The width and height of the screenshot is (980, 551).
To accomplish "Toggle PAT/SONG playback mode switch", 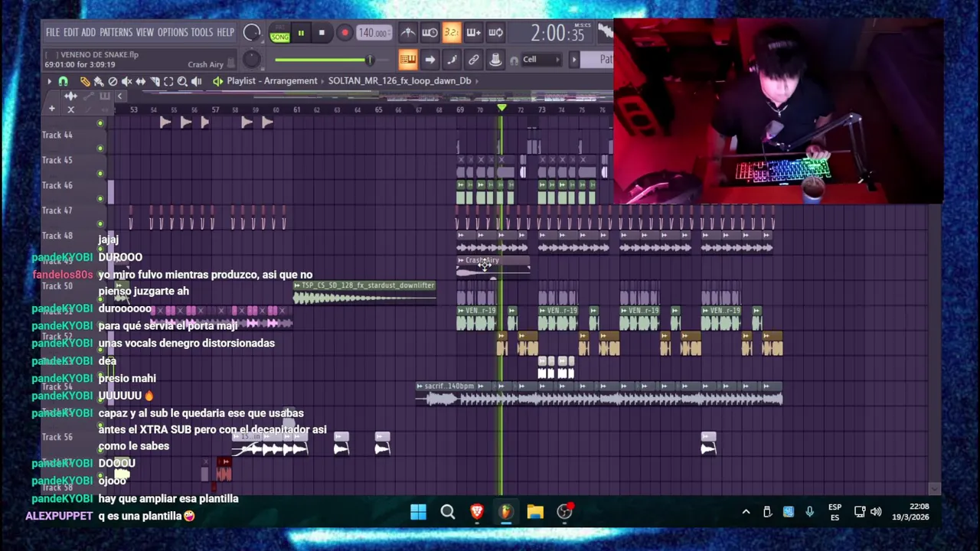I will (x=279, y=34).
